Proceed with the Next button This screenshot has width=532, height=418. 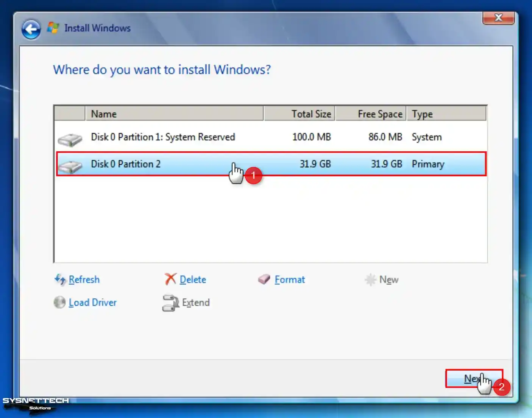(474, 378)
